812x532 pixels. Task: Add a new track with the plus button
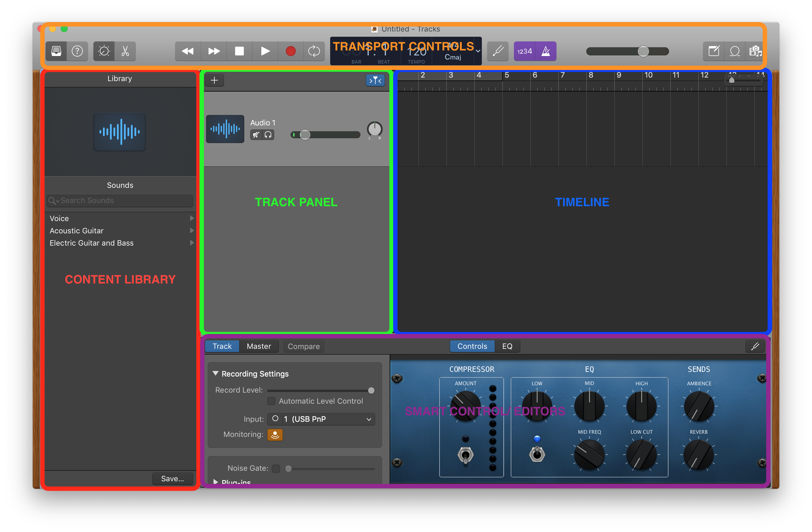(214, 80)
